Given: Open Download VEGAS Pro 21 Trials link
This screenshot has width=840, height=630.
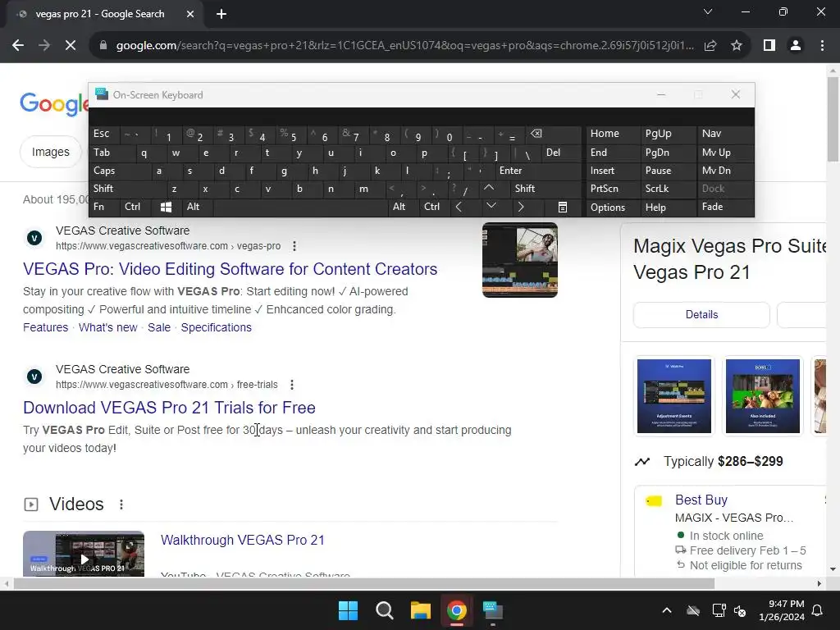Looking at the screenshot, I should pyautogui.click(x=169, y=408).
